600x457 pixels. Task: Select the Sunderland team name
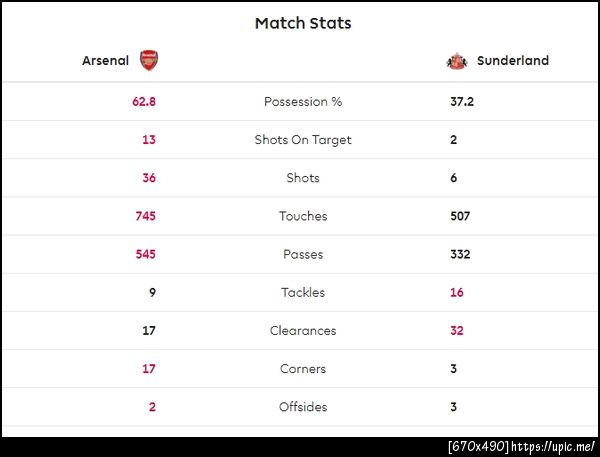pyautogui.click(x=513, y=61)
